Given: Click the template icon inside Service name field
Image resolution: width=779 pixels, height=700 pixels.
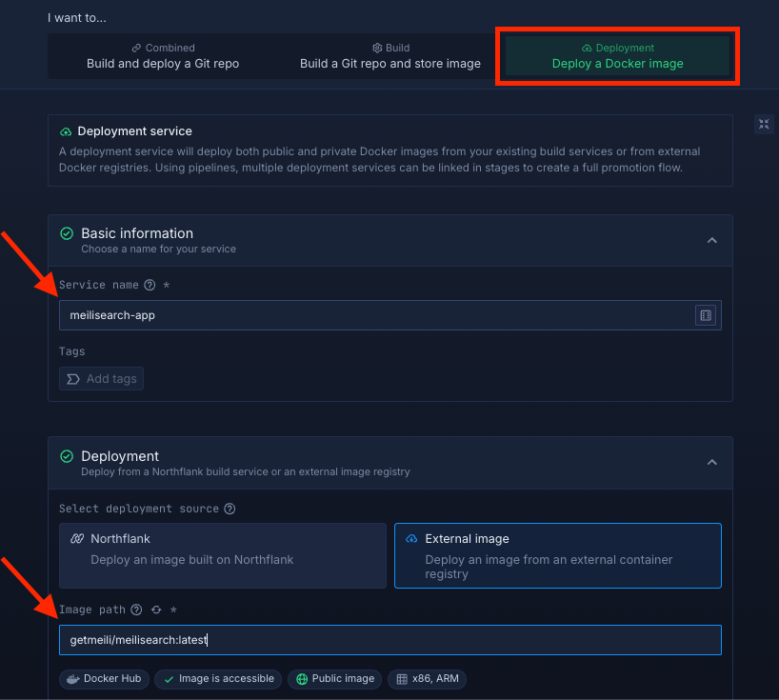Looking at the screenshot, I should point(705,315).
